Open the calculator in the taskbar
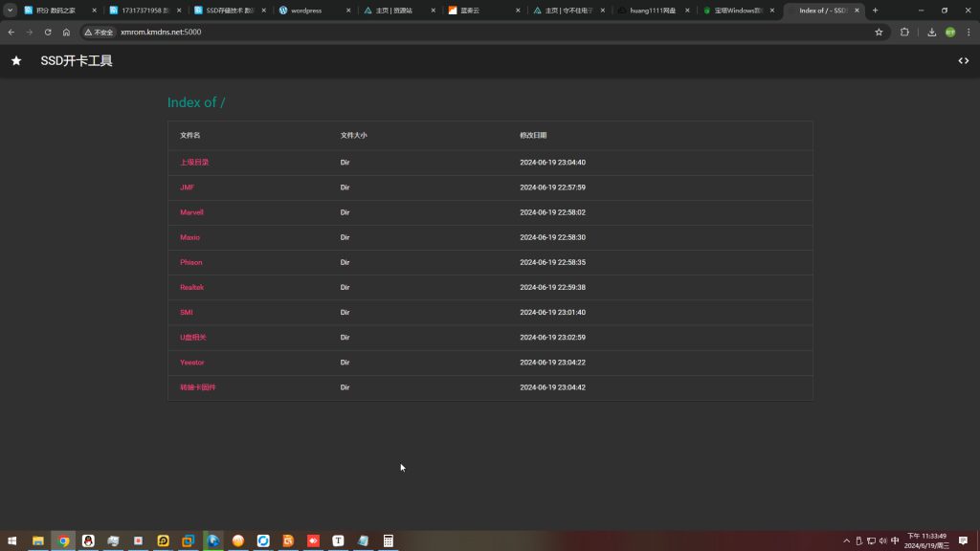 click(389, 540)
